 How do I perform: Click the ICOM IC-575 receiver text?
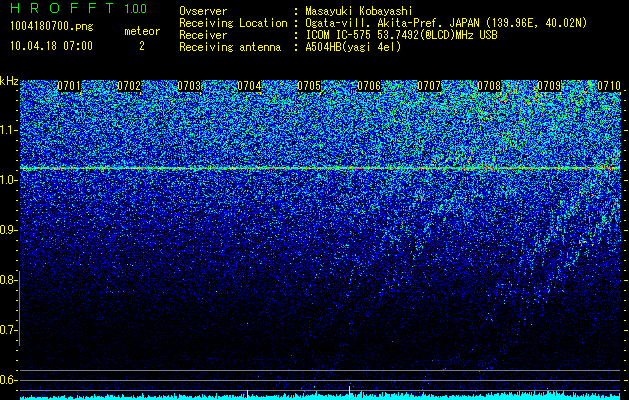401,35
